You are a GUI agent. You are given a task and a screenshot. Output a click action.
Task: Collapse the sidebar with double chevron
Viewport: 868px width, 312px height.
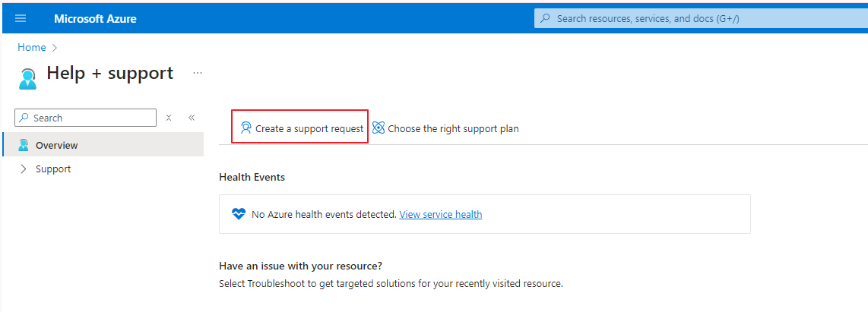tap(192, 118)
